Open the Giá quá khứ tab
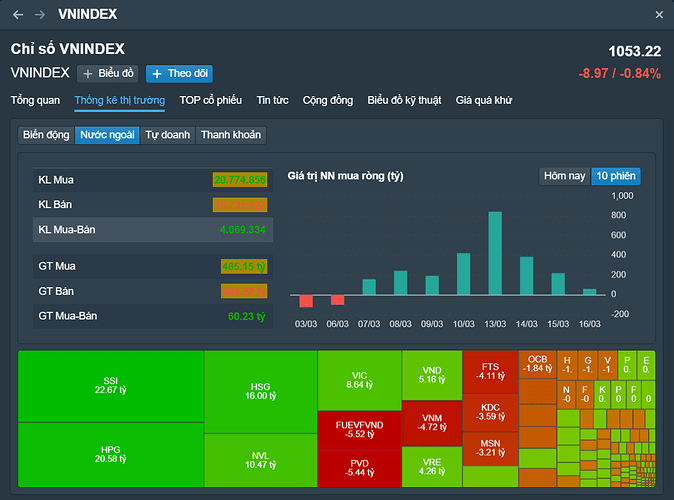Screen dimensions: 674x500 (484, 100)
